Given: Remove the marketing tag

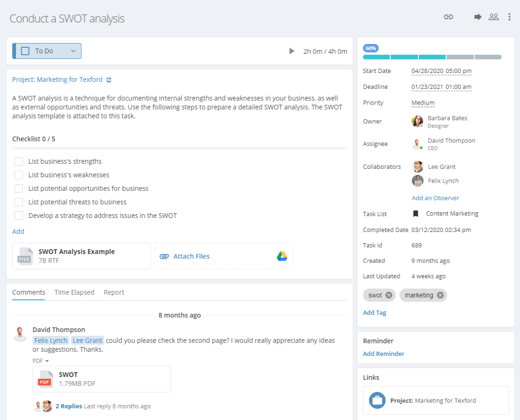Looking at the screenshot, I should pos(440,295).
